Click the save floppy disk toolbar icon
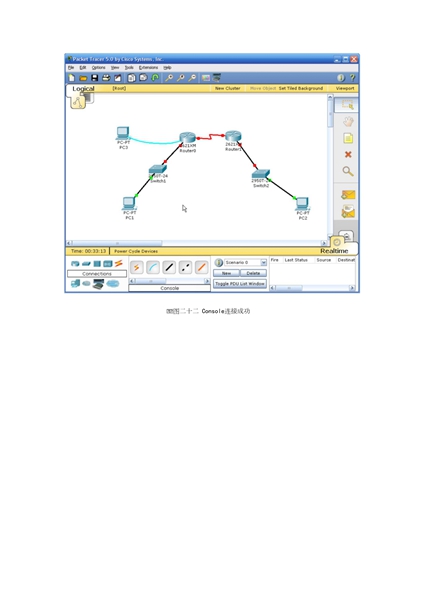This screenshot has height=600, width=424. pos(95,78)
